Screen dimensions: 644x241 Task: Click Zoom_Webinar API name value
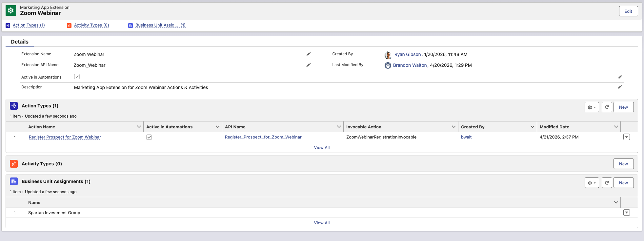(90, 65)
